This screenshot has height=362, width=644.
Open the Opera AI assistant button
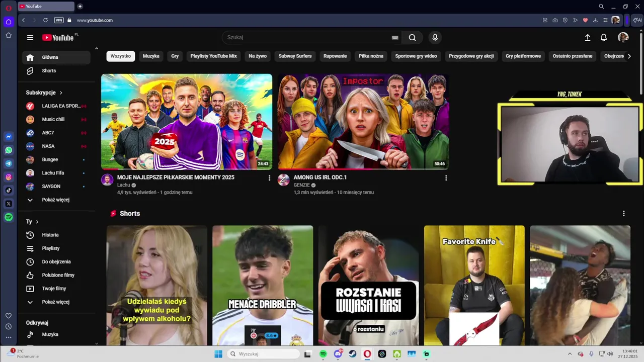(637, 20)
